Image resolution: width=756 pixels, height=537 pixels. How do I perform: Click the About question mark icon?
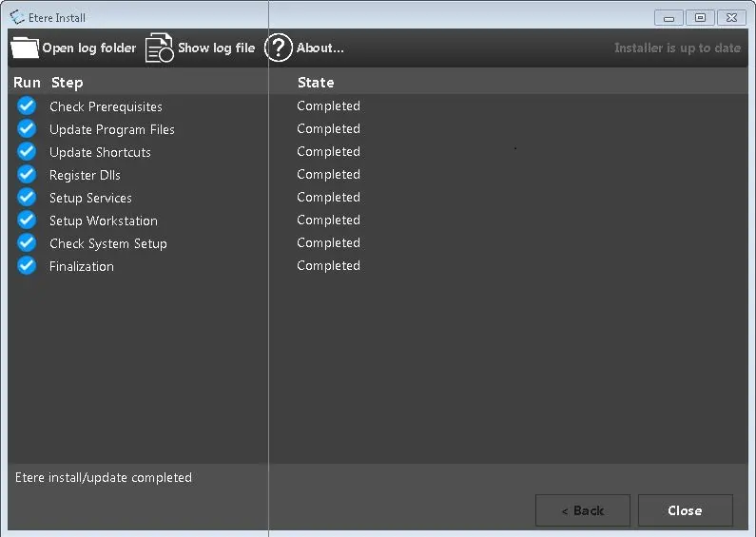pos(278,48)
